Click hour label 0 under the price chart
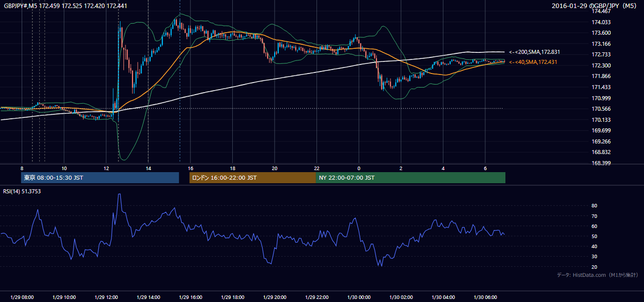 coord(359,168)
